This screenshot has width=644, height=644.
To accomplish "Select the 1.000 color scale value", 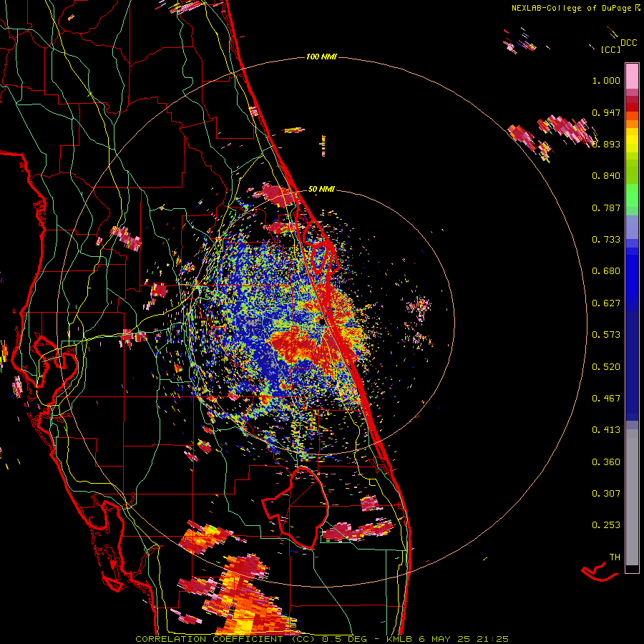I will [606, 80].
